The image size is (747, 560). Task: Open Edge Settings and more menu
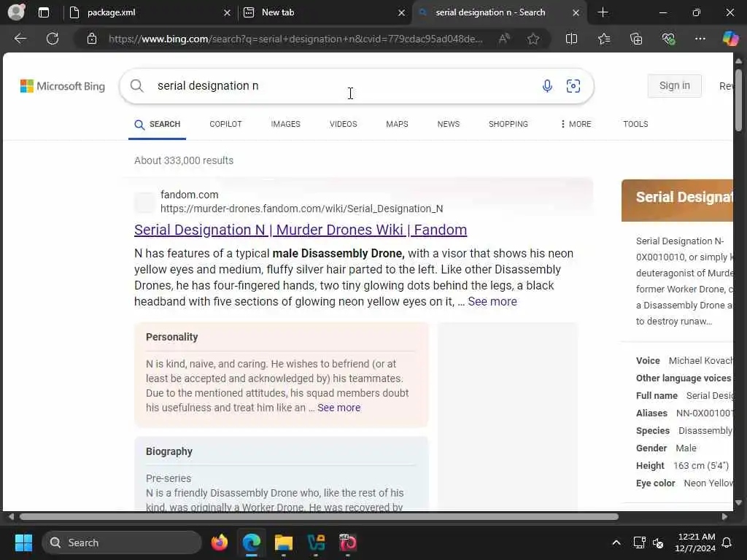700,39
